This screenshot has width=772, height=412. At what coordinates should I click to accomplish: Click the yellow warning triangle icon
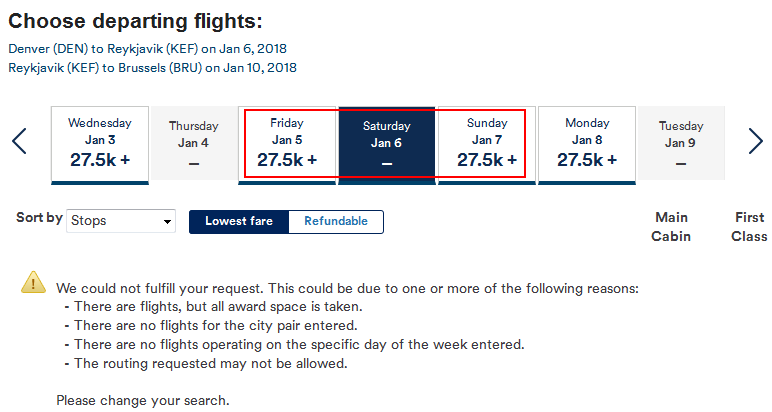tap(33, 283)
